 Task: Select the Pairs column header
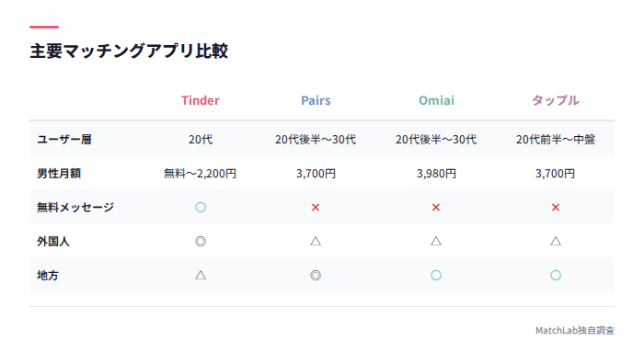(x=316, y=100)
